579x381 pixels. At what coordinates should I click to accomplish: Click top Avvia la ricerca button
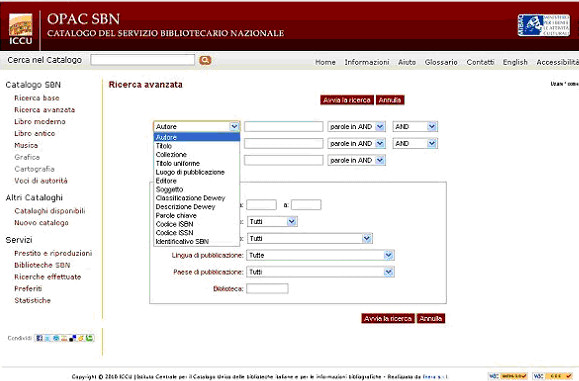[x=347, y=100]
